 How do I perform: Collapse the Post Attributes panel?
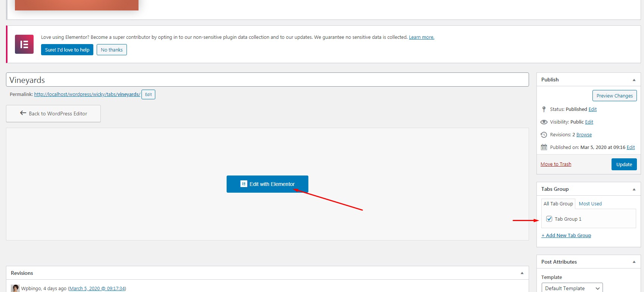point(634,262)
